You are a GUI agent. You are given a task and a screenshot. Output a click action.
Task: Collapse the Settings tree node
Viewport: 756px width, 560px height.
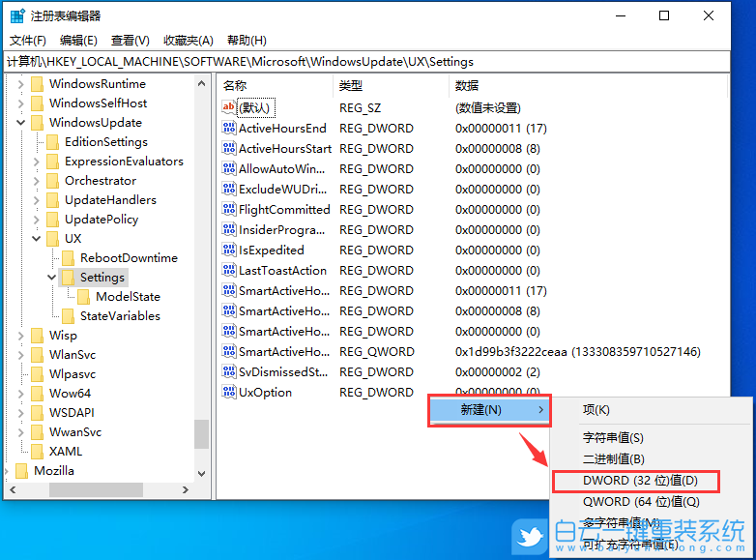pos(51,278)
